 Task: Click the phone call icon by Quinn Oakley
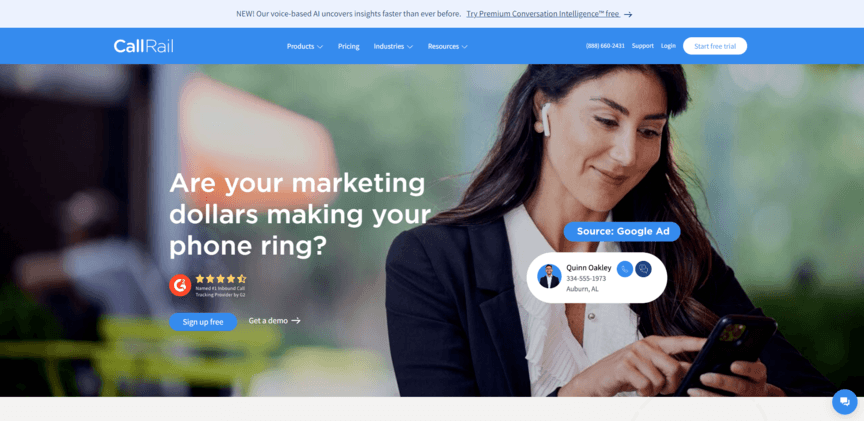tap(624, 269)
